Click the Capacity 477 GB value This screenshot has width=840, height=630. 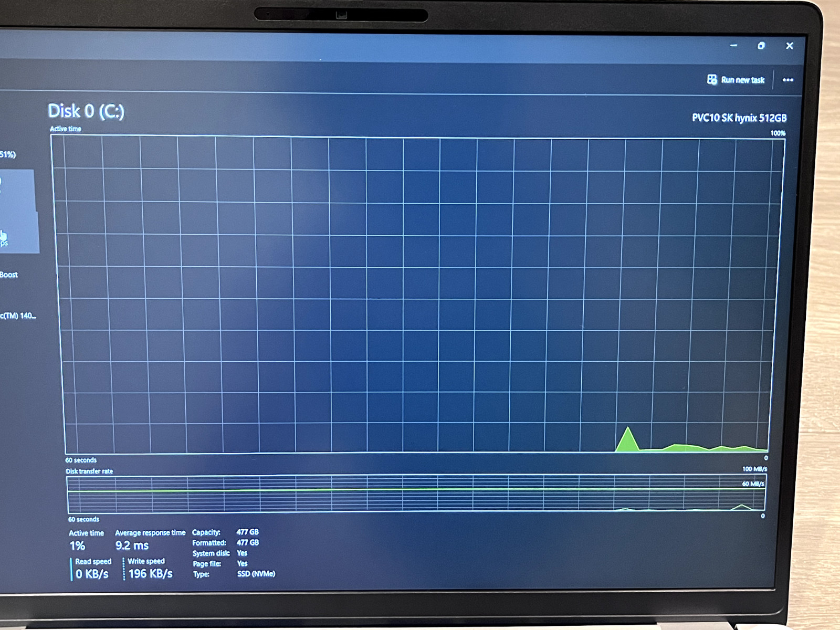[247, 532]
